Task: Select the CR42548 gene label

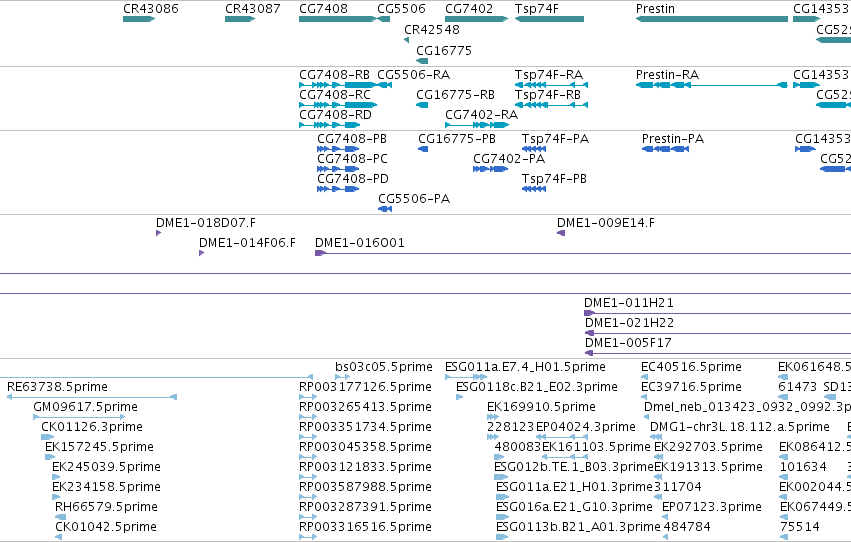Action: point(431,29)
